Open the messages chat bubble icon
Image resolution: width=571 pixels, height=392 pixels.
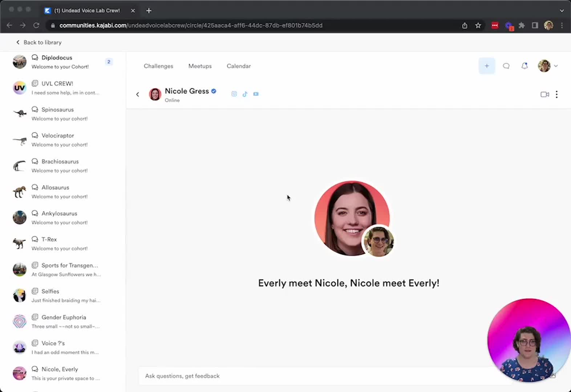click(506, 66)
